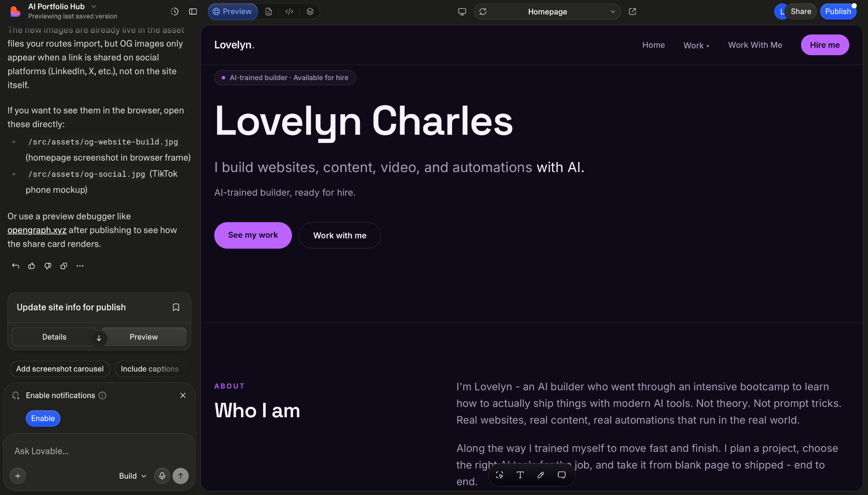Open the Preview tab of the card

(144, 337)
